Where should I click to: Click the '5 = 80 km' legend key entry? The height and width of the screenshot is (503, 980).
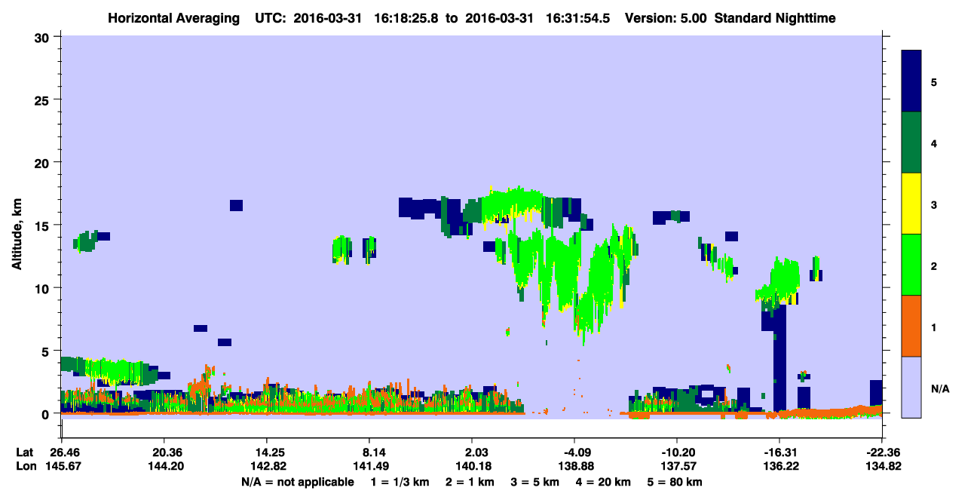point(674,482)
